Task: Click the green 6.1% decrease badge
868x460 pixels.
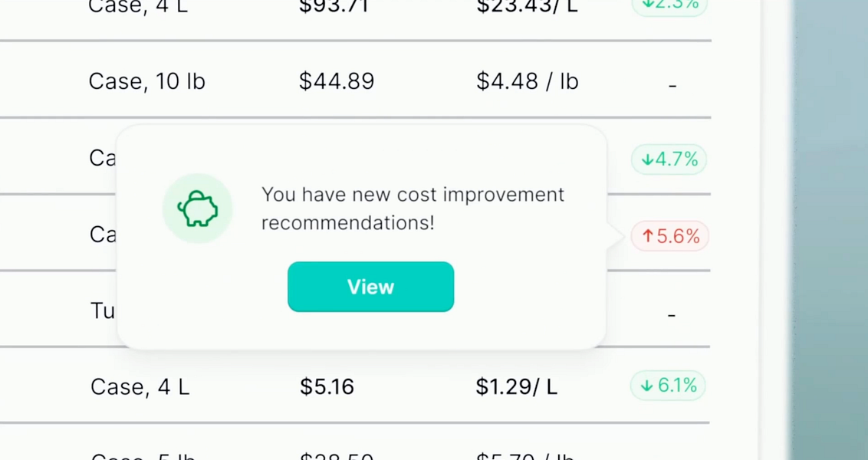Action: point(667,386)
